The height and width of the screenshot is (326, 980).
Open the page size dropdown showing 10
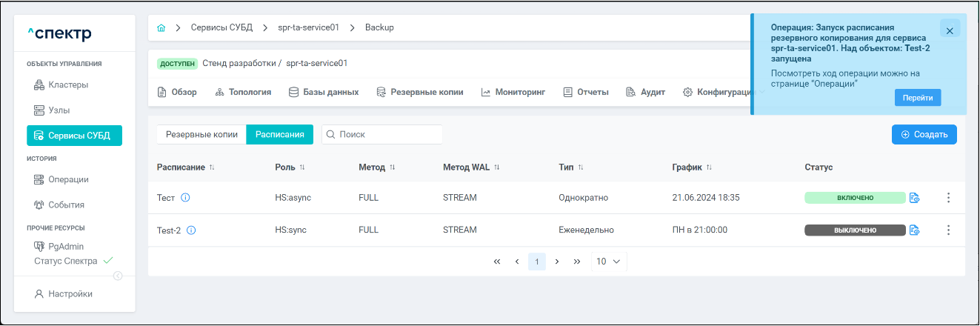[608, 262]
